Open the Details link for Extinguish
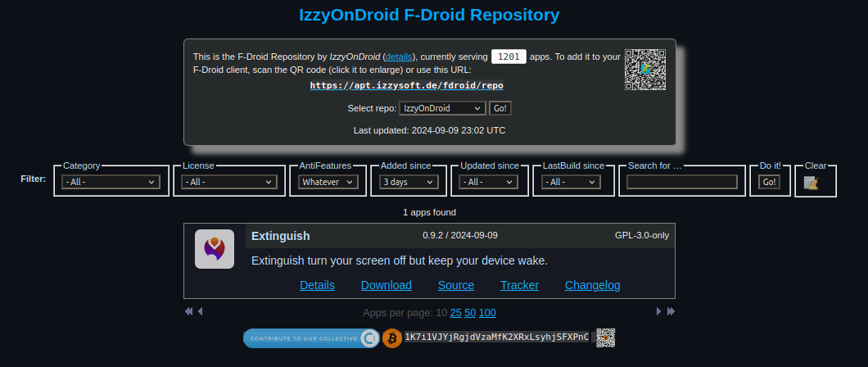The width and height of the screenshot is (868, 367). (317, 285)
